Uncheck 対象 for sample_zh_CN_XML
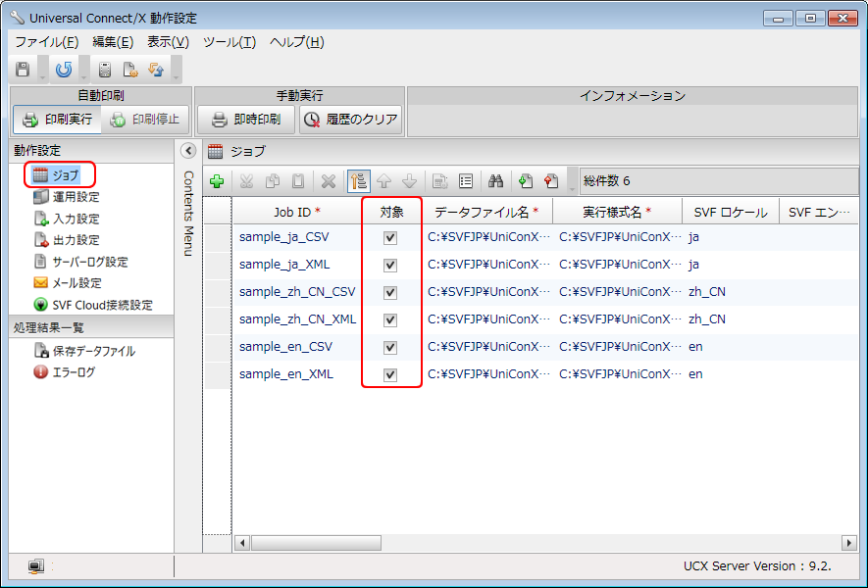868x588 pixels. pos(390,320)
